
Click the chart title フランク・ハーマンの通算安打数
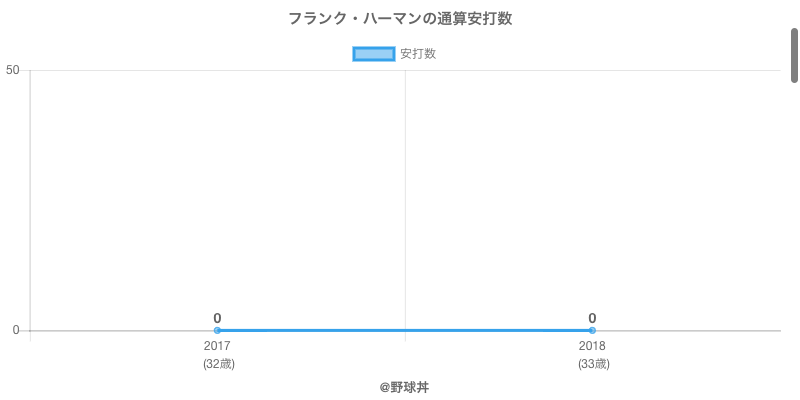[400, 19]
